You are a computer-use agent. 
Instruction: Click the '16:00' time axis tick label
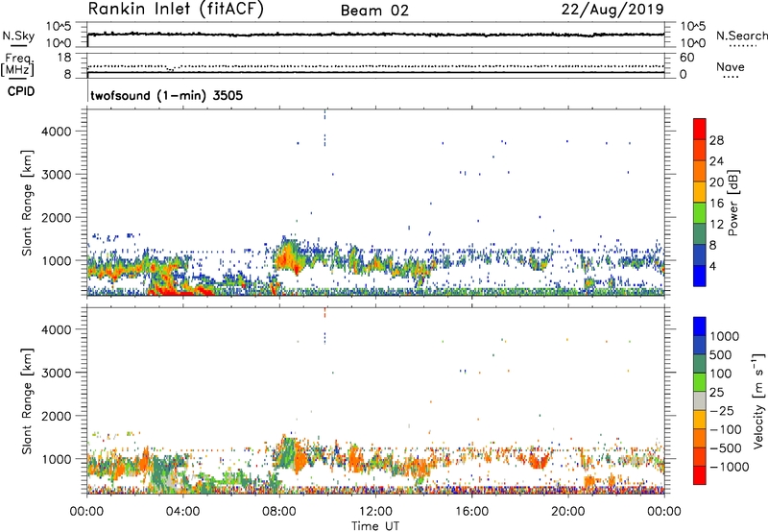point(471,512)
